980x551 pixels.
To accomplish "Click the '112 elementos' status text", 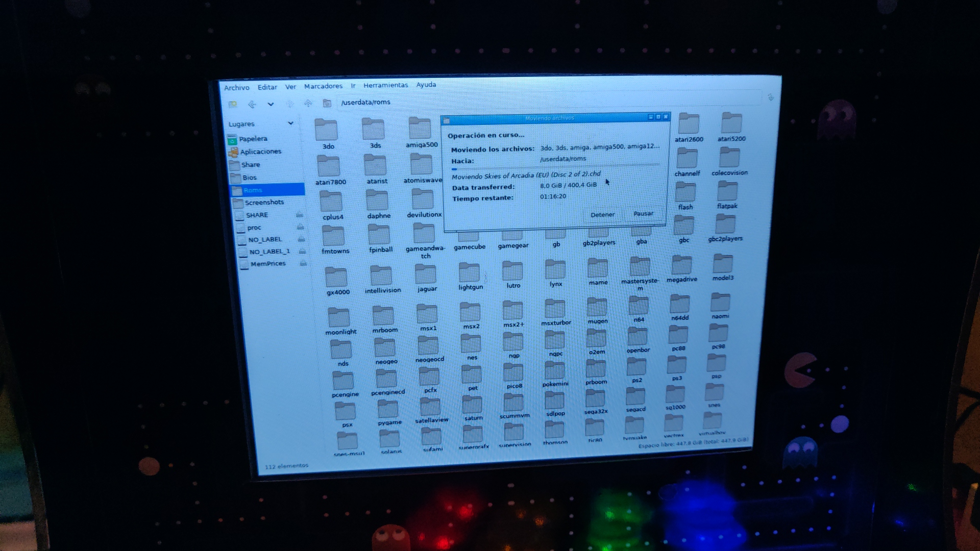I will [x=286, y=466].
